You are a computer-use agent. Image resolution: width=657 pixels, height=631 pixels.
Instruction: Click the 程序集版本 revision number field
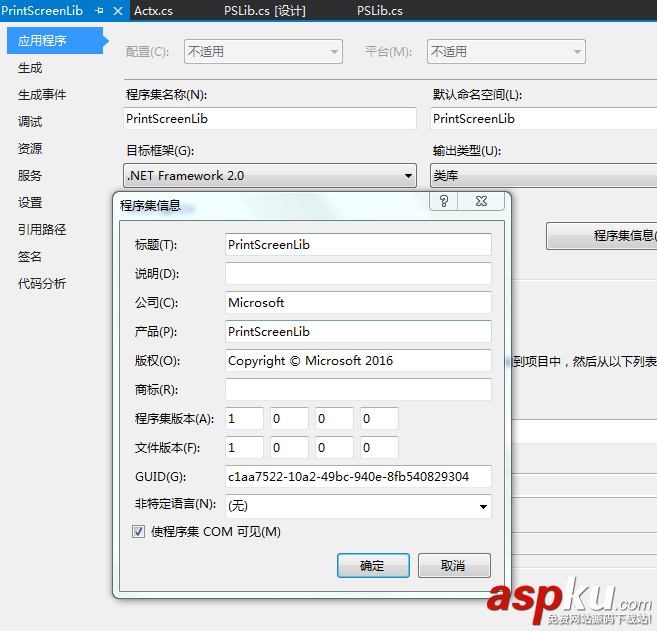[380, 419]
